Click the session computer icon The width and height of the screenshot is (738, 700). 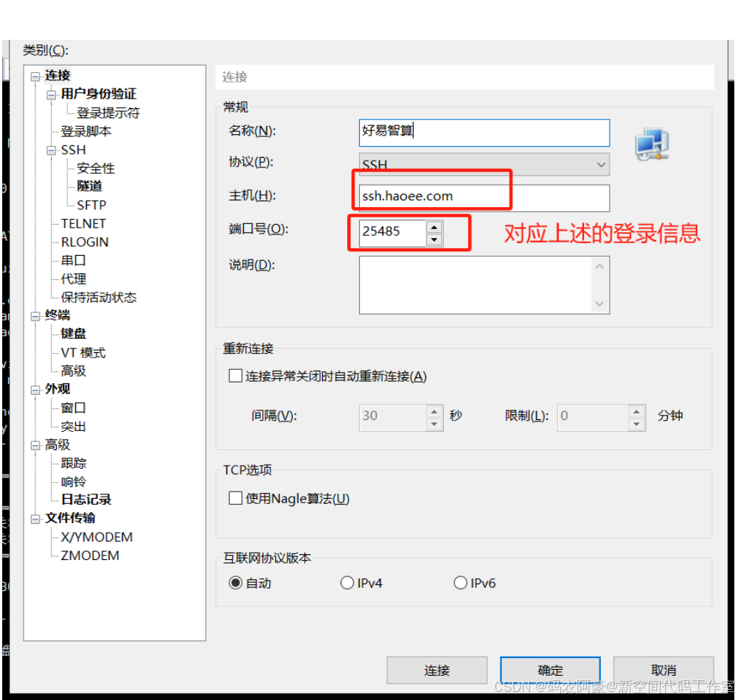(652, 144)
